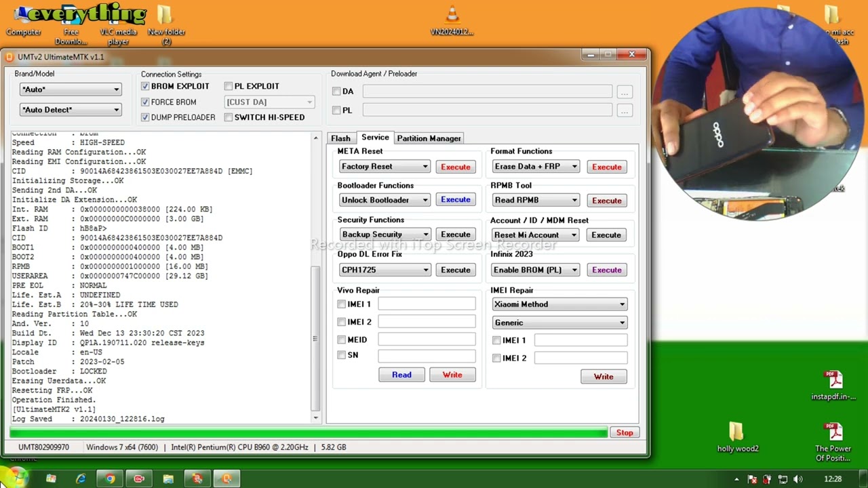Expand the Brand *Auto* dropdown

(70, 89)
